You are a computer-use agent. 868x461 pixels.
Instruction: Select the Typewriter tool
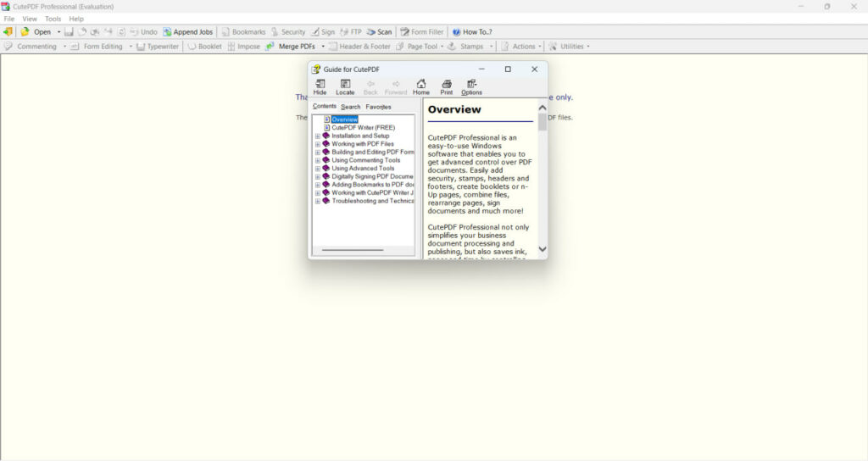click(158, 47)
